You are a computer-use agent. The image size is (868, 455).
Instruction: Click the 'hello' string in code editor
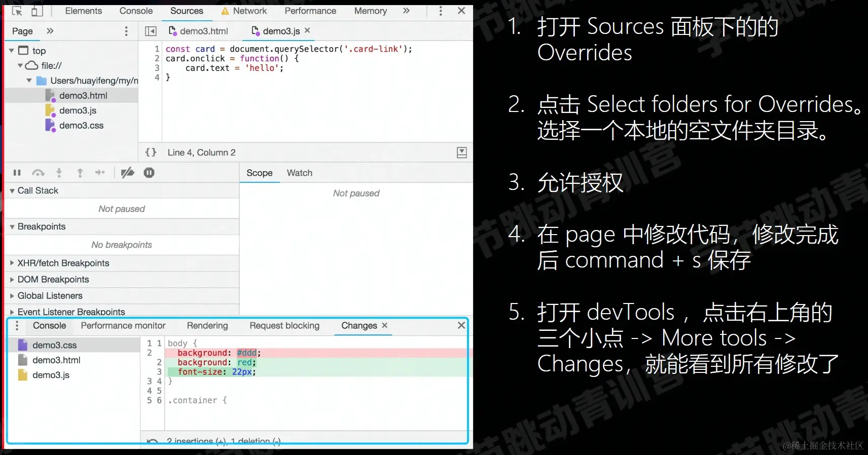tap(262, 68)
